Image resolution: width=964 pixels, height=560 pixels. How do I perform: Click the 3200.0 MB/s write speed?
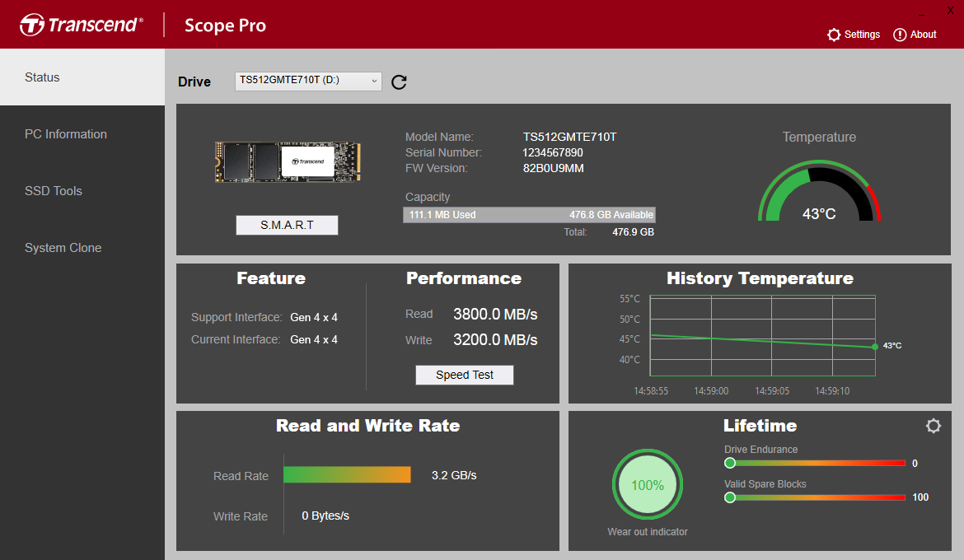click(x=495, y=340)
